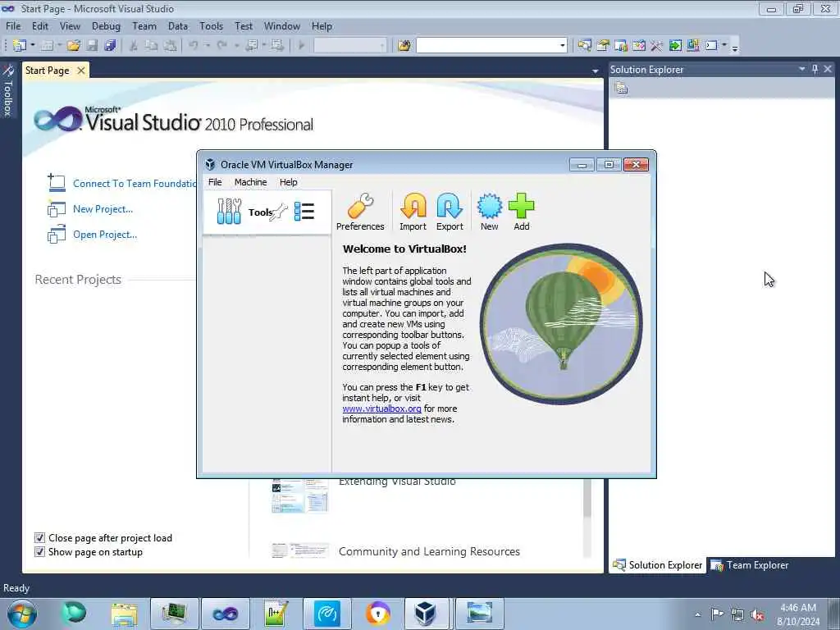The height and width of the screenshot is (630, 840).
Task: Close the Start Page tab
Action: pyautogui.click(x=81, y=71)
